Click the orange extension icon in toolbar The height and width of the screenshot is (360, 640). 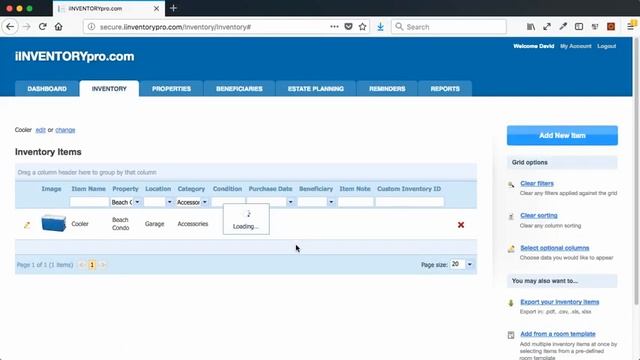[611, 27]
